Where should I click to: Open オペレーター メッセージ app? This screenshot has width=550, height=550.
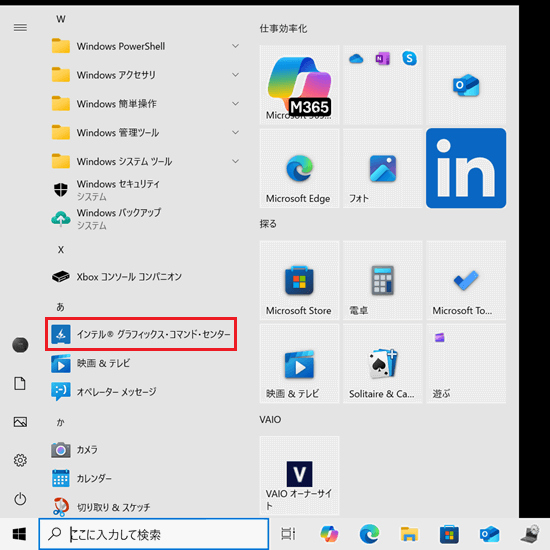click(x=145, y=391)
